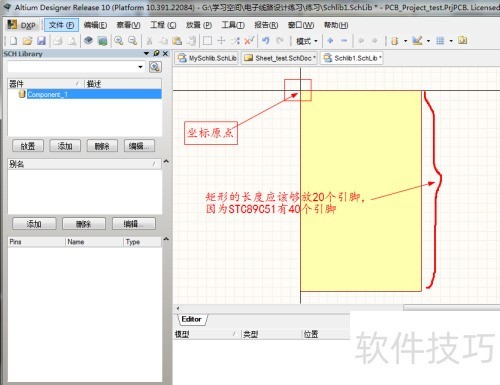
Task: Open the 编辑(E) menu
Action: click(x=95, y=25)
